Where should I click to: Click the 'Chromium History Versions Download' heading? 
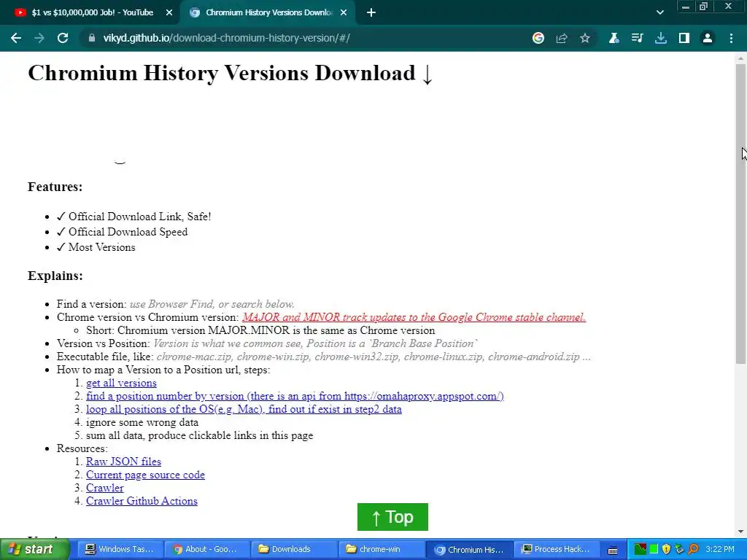pos(230,74)
